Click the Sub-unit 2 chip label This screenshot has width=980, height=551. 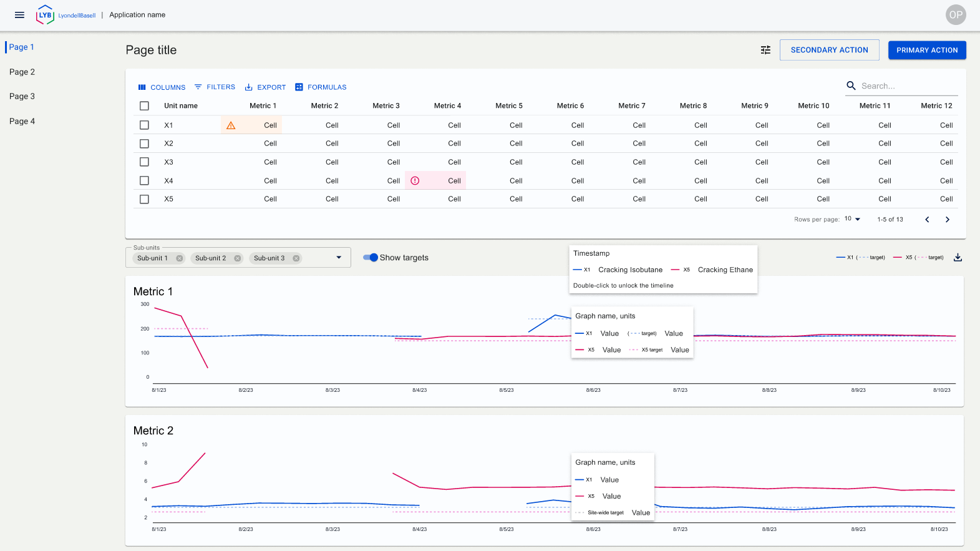pyautogui.click(x=211, y=258)
